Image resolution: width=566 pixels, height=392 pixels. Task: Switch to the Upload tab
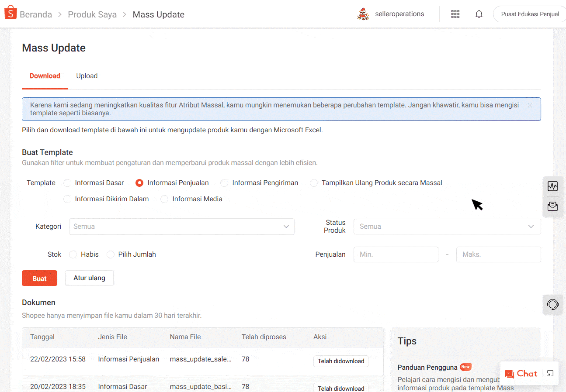click(87, 76)
